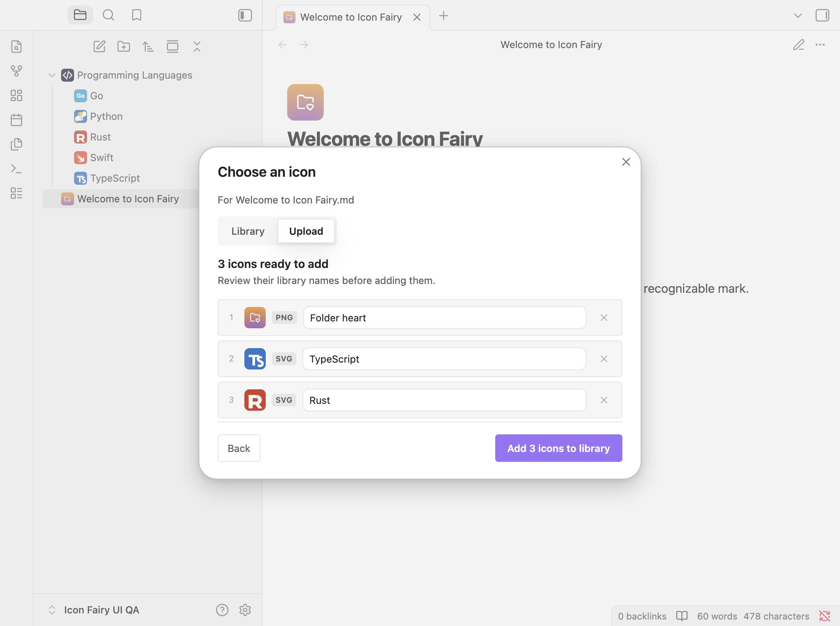This screenshot has height=626, width=840.
Task: Click auto-reveal current file icon
Action: point(173,47)
